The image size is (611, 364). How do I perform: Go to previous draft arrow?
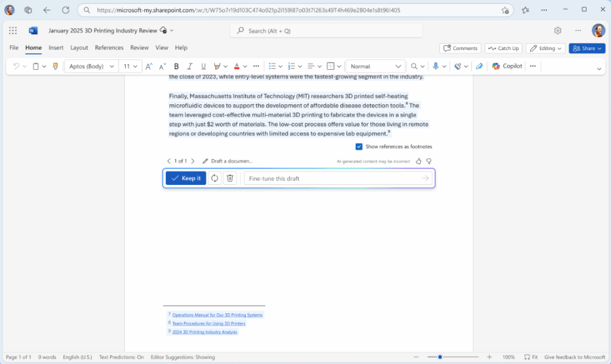coord(169,161)
